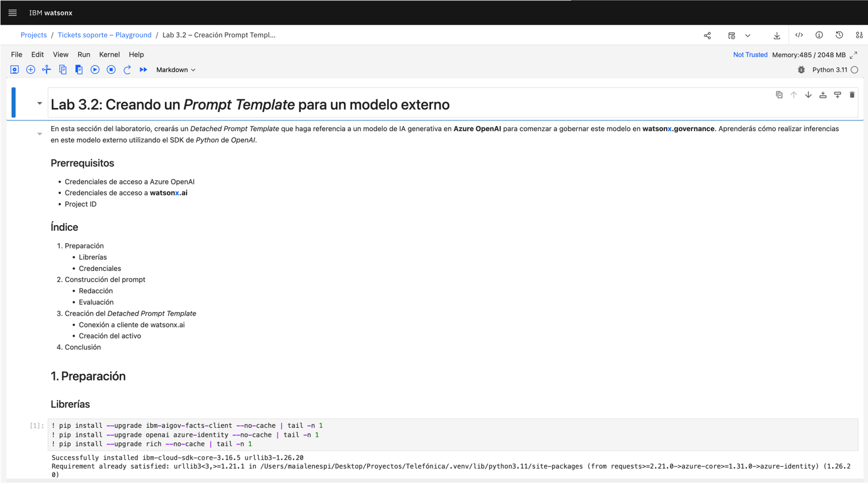Select the Python 3.11 kernel name
This screenshot has height=483, width=868.
pos(830,70)
